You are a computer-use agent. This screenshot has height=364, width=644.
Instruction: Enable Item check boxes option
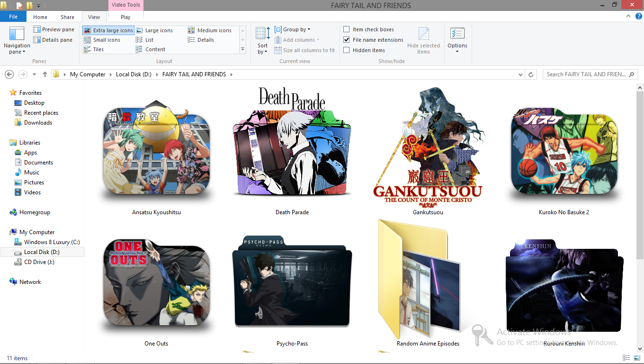(x=347, y=29)
